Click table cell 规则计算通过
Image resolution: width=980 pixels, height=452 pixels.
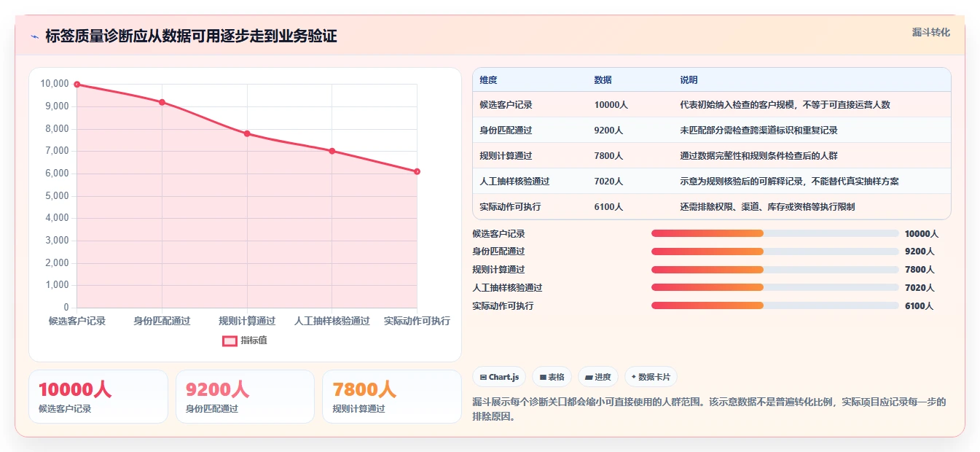point(506,156)
